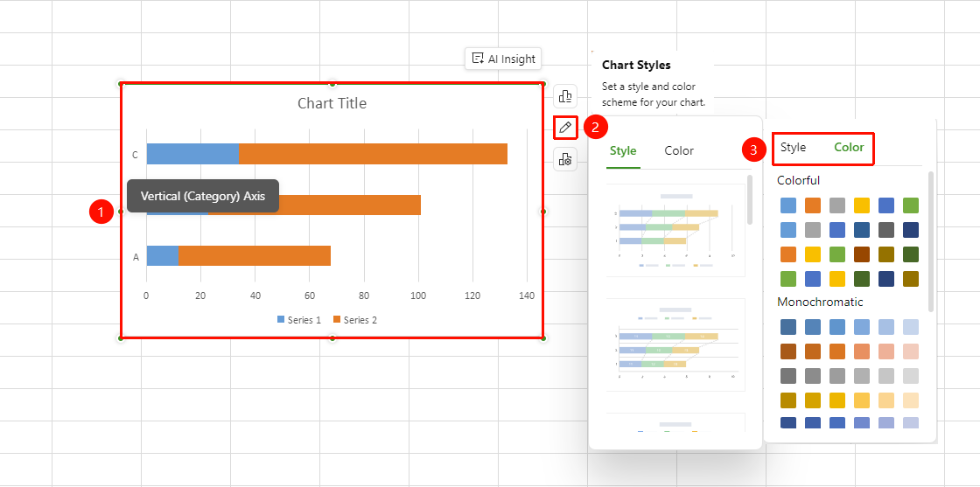Open the Style tab in the right color panel
The height and width of the screenshot is (487, 980).
(793, 148)
